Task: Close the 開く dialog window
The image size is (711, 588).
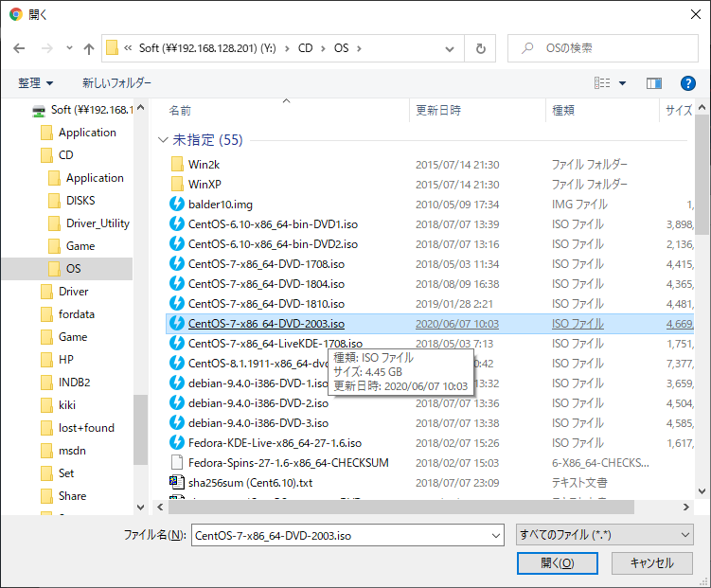Action: [x=696, y=14]
